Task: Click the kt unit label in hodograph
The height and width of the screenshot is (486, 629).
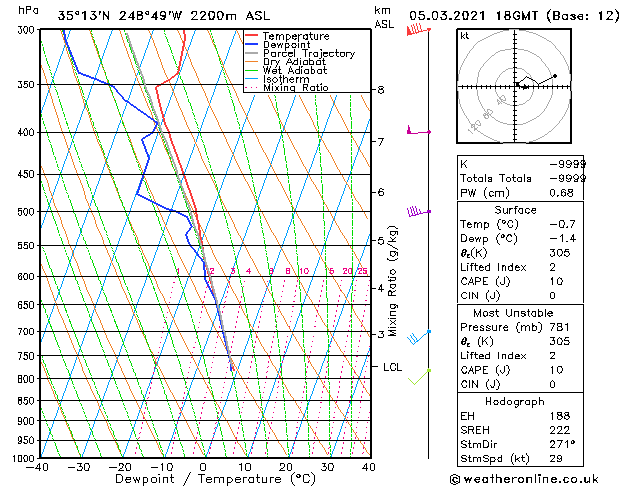Action: click(465, 36)
